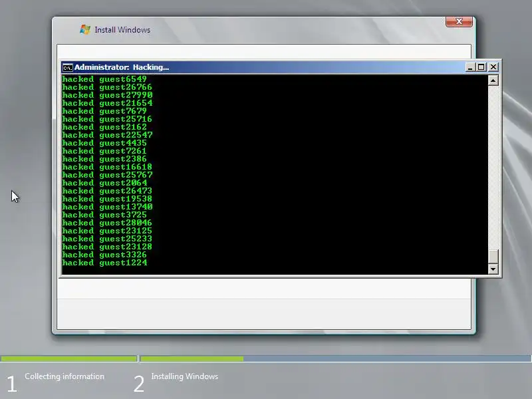The width and height of the screenshot is (532, 399).
Task: Click the Installing Windows step label
Action: 185,376
